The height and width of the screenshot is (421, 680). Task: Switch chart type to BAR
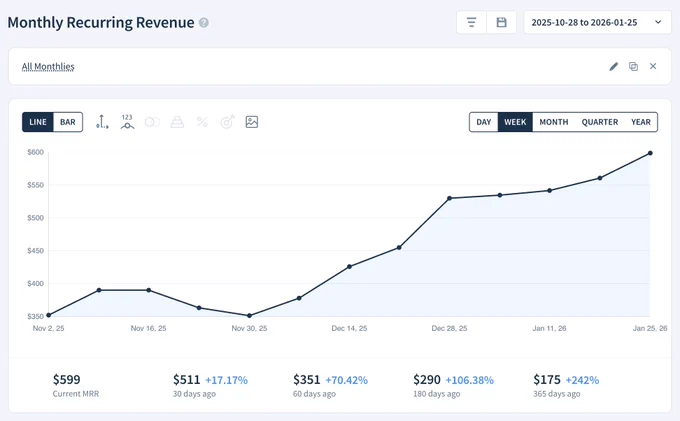[x=68, y=122]
